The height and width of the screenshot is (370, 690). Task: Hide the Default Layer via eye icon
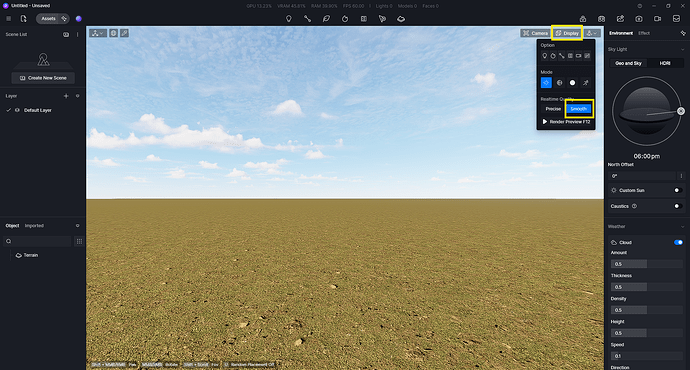[17, 110]
